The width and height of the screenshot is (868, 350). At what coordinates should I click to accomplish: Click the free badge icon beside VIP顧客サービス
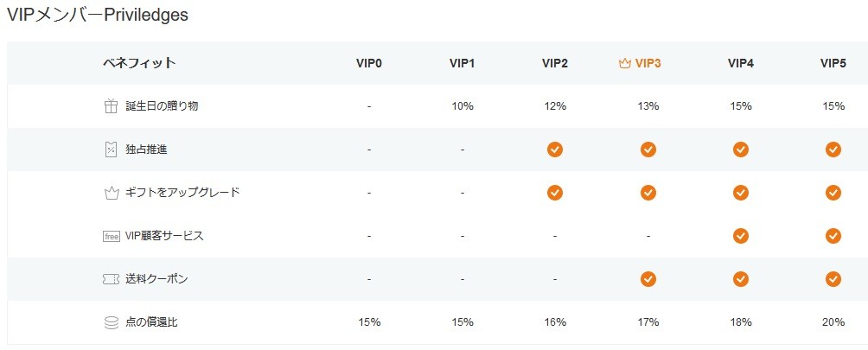[112, 236]
